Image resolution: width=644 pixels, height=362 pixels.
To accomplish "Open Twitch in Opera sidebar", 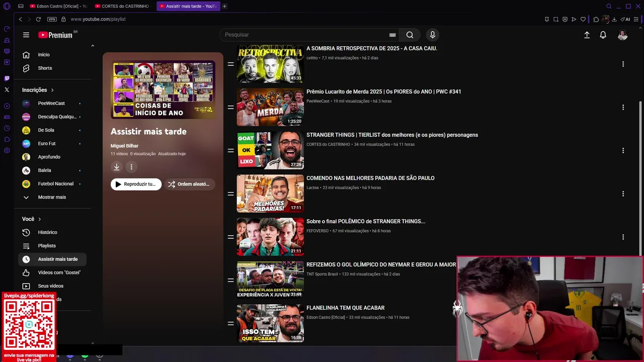I will 7,78.
